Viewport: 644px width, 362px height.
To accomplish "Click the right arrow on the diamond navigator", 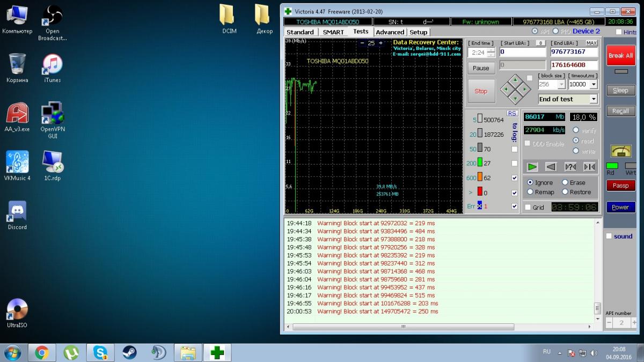I will pyautogui.click(x=524, y=89).
